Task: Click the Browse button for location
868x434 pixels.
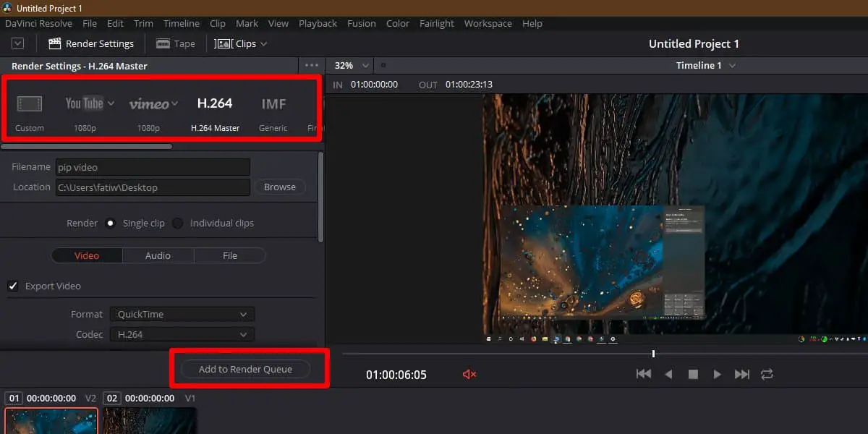Action: coord(280,187)
